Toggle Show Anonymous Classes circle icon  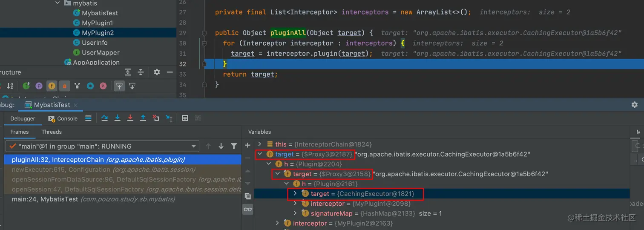click(90, 86)
